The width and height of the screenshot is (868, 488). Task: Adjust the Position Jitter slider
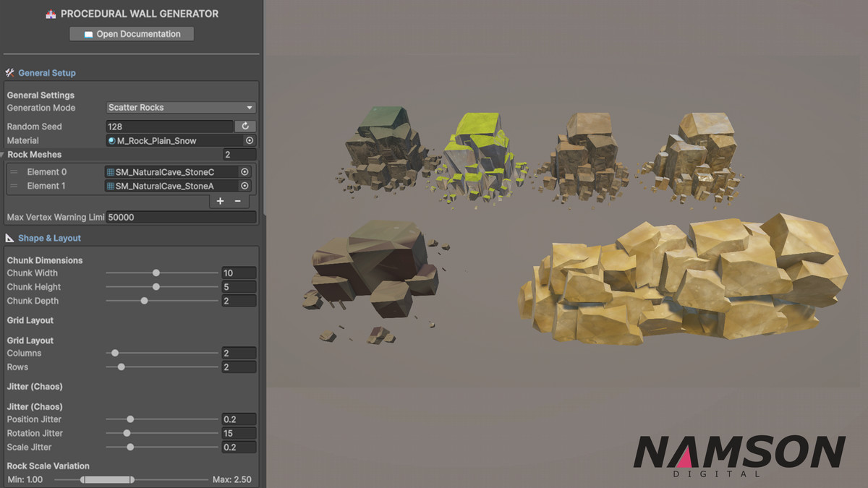pyautogui.click(x=162, y=419)
